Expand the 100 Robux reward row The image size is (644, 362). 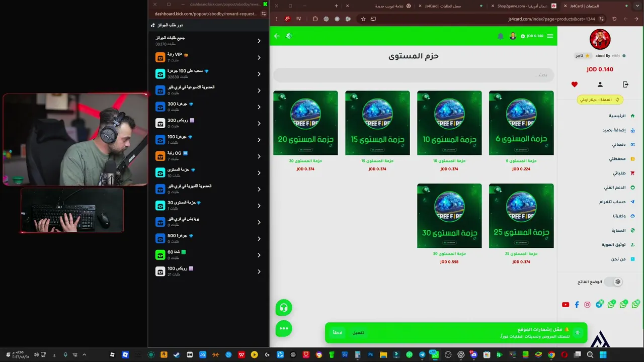tap(209, 271)
